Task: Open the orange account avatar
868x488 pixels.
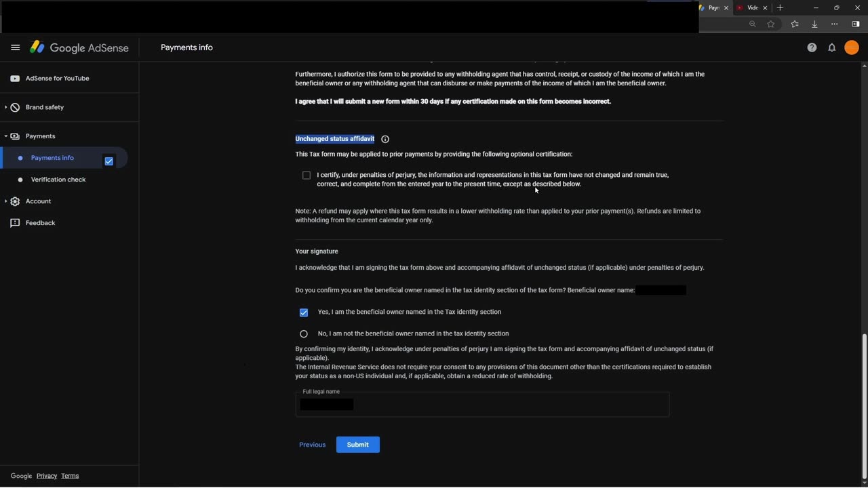Action: coord(852,47)
